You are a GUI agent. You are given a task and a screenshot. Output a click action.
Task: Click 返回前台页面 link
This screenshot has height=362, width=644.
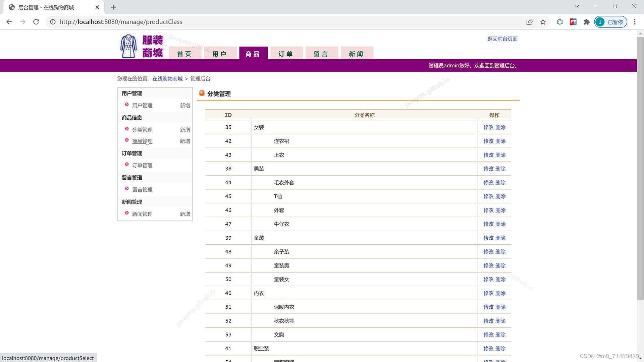point(502,39)
